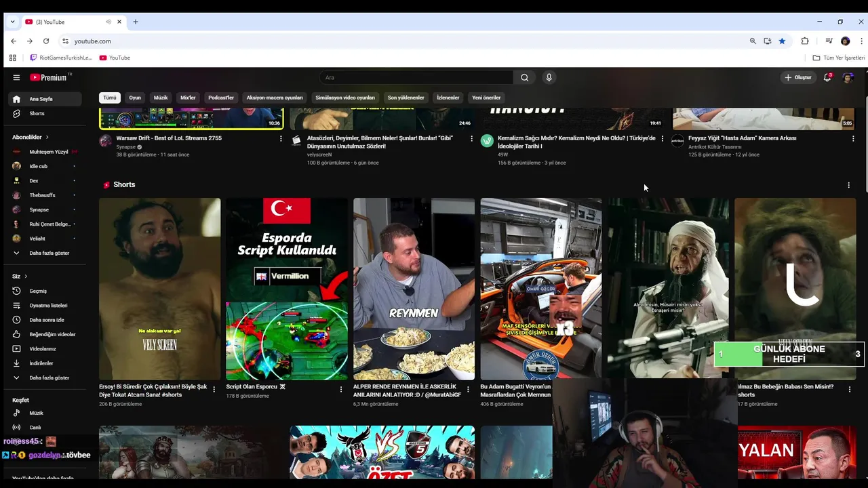The image size is (868, 488).
Task: Open options for Script Olan Esporcu short
Action: point(341,390)
